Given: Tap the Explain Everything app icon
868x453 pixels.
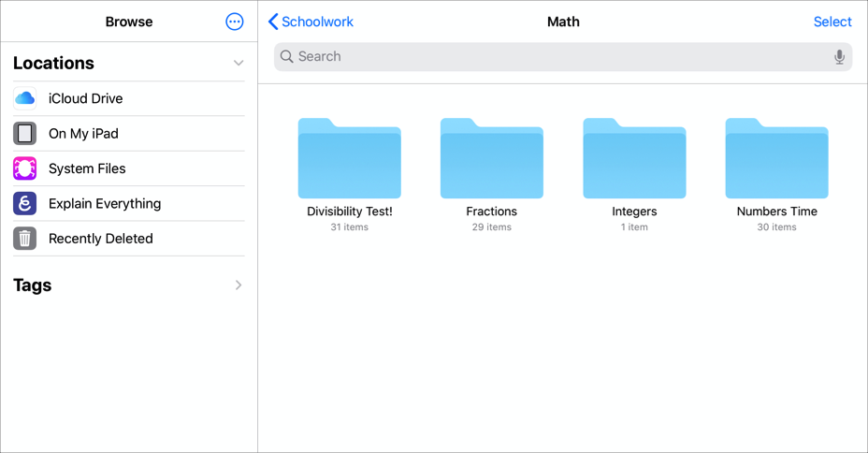Looking at the screenshot, I should click(25, 203).
